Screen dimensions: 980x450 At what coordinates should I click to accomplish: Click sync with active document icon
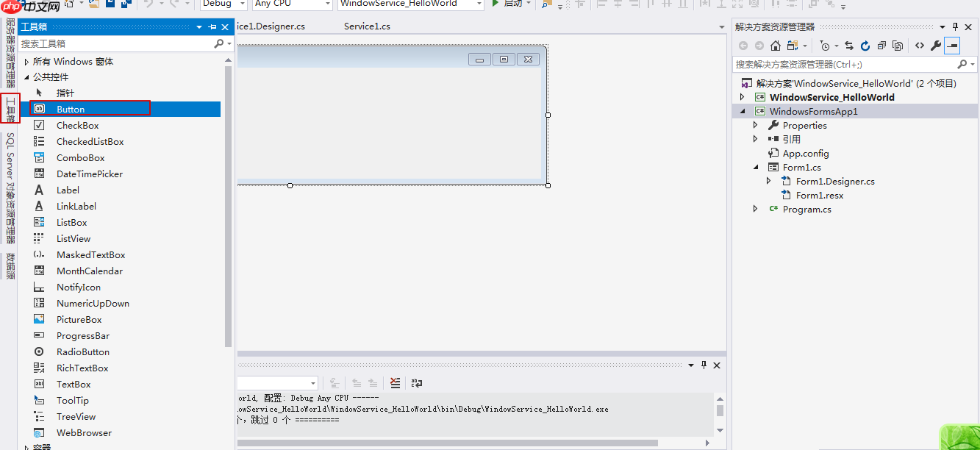tap(849, 46)
